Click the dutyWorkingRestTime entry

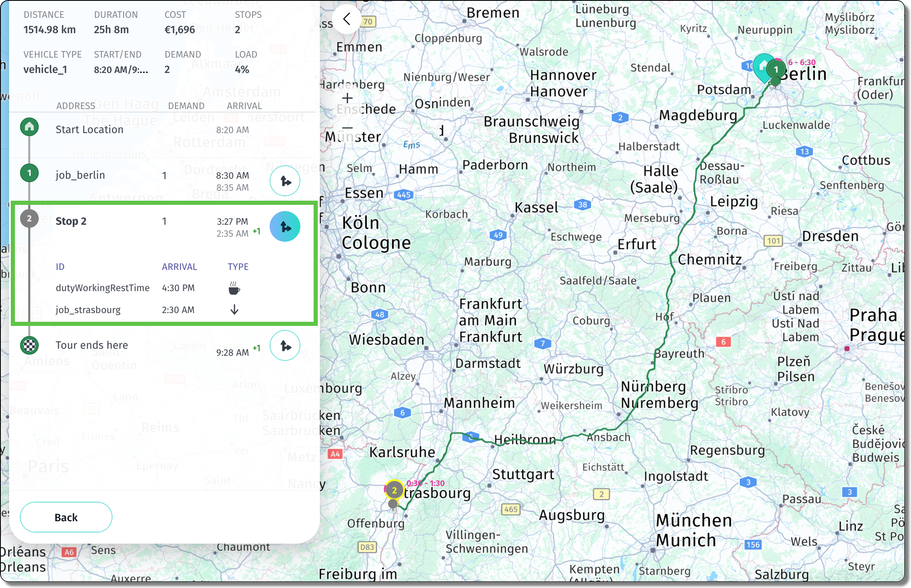click(102, 288)
